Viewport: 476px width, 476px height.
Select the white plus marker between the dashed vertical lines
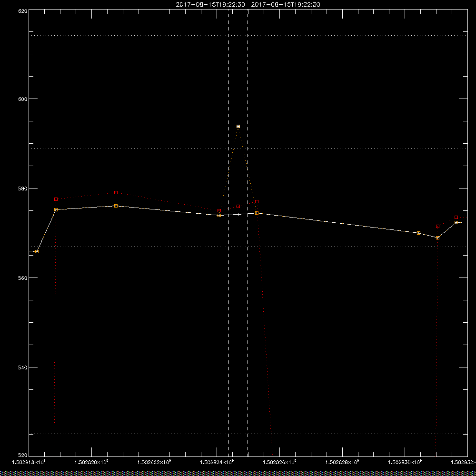tap(238, 214)
